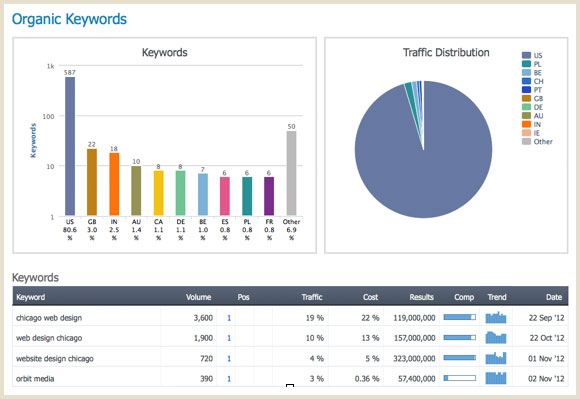
Task: Click competition bar for website design chicago
Action: (460, 358)
